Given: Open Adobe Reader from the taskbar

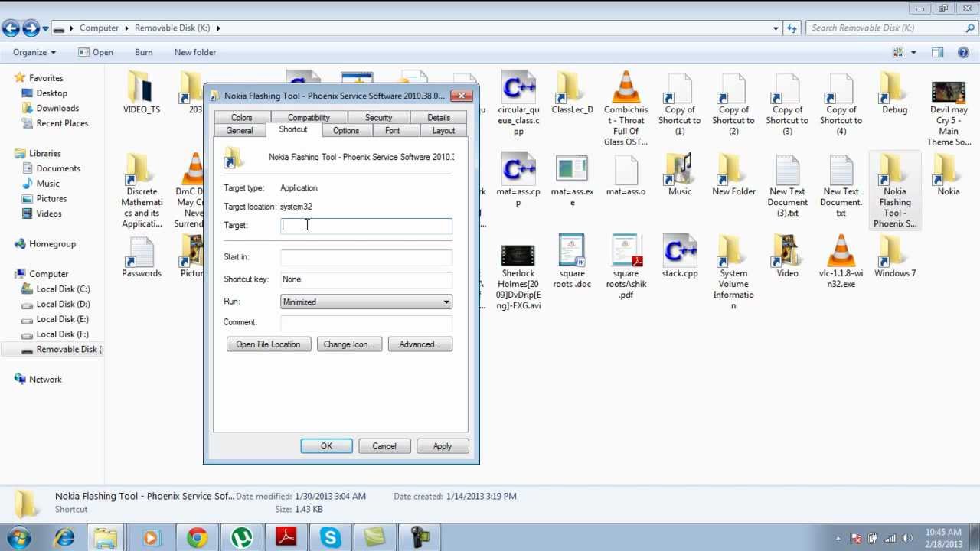Looking at the screenshot, I should click(x=286, y=538).
